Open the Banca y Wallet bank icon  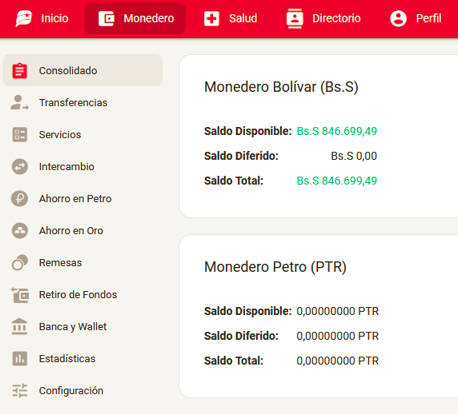pyautogui.click(x=20, y=326)
